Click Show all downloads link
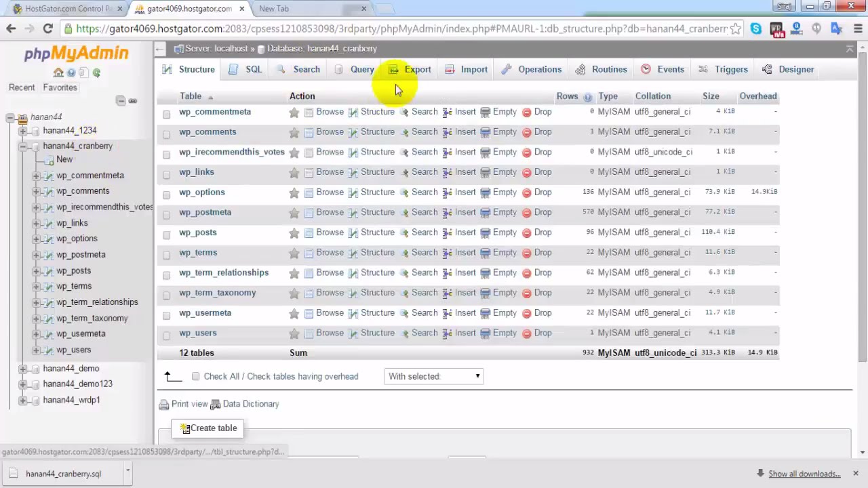Viewport: 868px width, 488px height. coord(804,474)
